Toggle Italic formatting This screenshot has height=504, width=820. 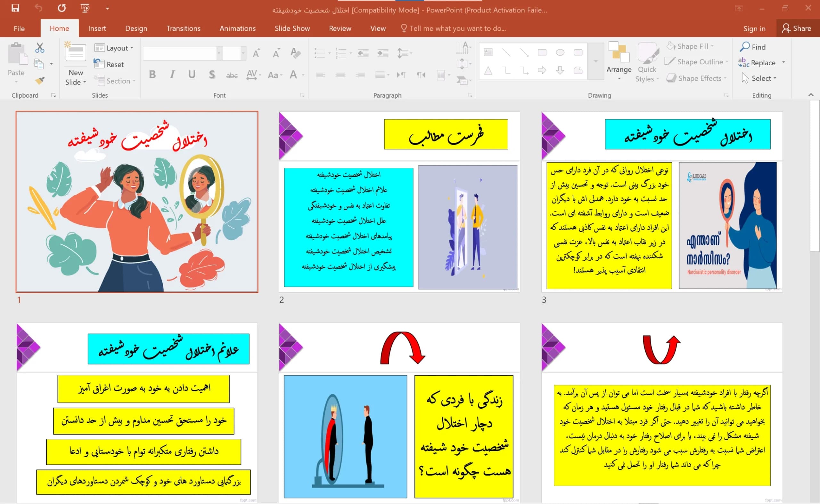[x=172, y=75]
